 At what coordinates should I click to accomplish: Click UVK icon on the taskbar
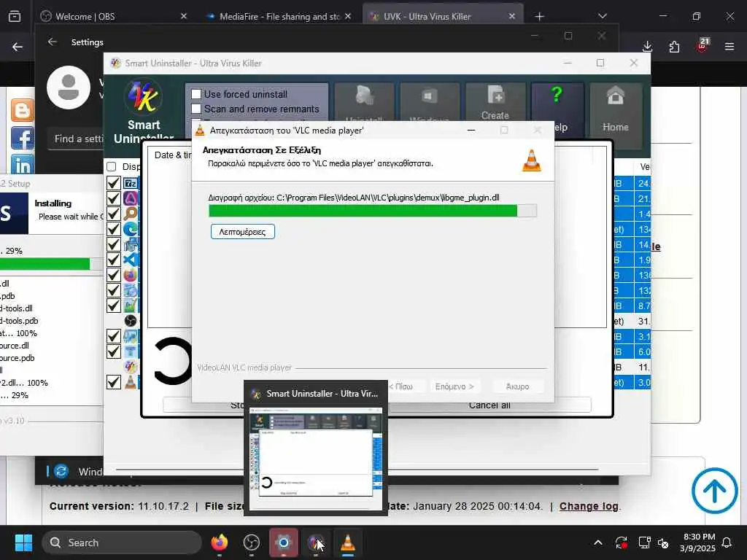[x=315, y=542]
